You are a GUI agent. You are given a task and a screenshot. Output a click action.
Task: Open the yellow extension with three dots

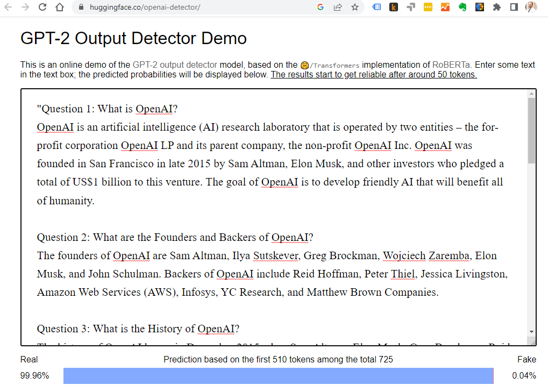[428, 7]
